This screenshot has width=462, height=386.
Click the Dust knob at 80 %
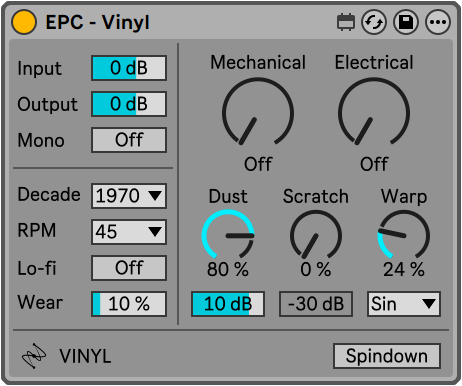click(228, 235)
